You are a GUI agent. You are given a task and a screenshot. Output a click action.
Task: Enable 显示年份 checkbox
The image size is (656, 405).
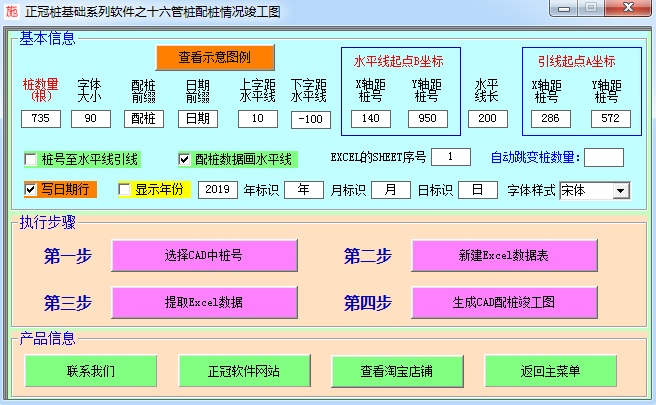pyautogui.click(x=124, y=190)
